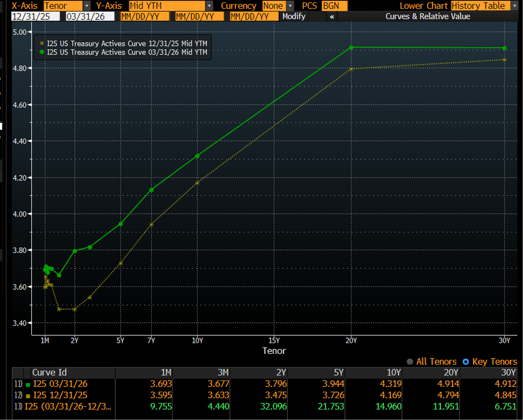Click the double-chevron collapse icon
Viewport: 523px width, 420px height.
pos(332,17)
